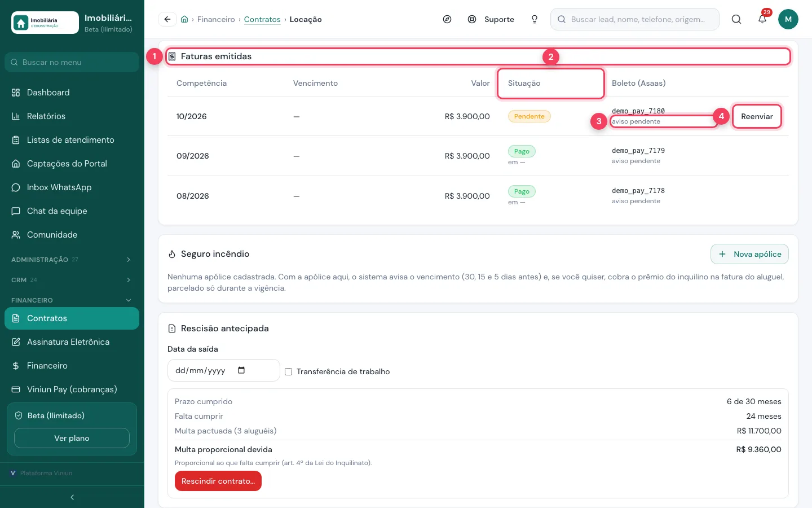Open Relatórios in the sidebar
The height and width of the screenshot is (508, 812).
72,116
